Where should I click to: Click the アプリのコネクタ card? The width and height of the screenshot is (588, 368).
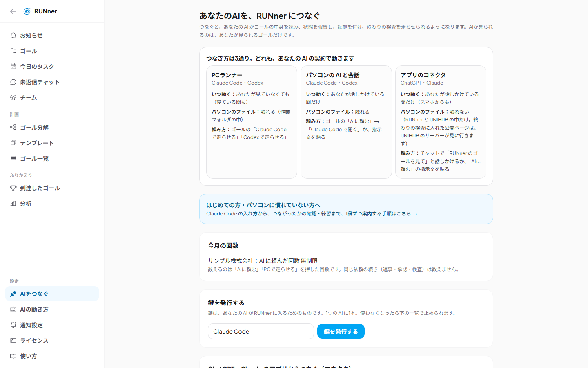click(x=441, y=122)
